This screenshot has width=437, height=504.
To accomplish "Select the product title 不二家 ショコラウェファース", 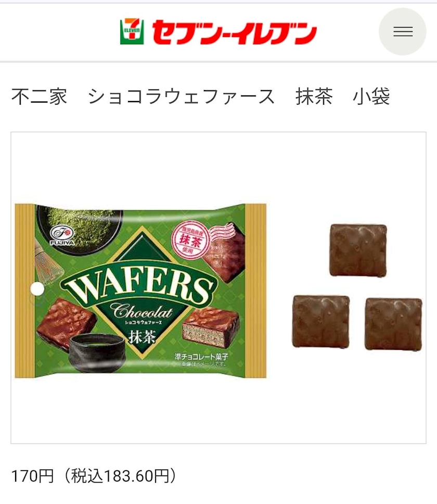I will pyautogui.click(x=143, y=96).
